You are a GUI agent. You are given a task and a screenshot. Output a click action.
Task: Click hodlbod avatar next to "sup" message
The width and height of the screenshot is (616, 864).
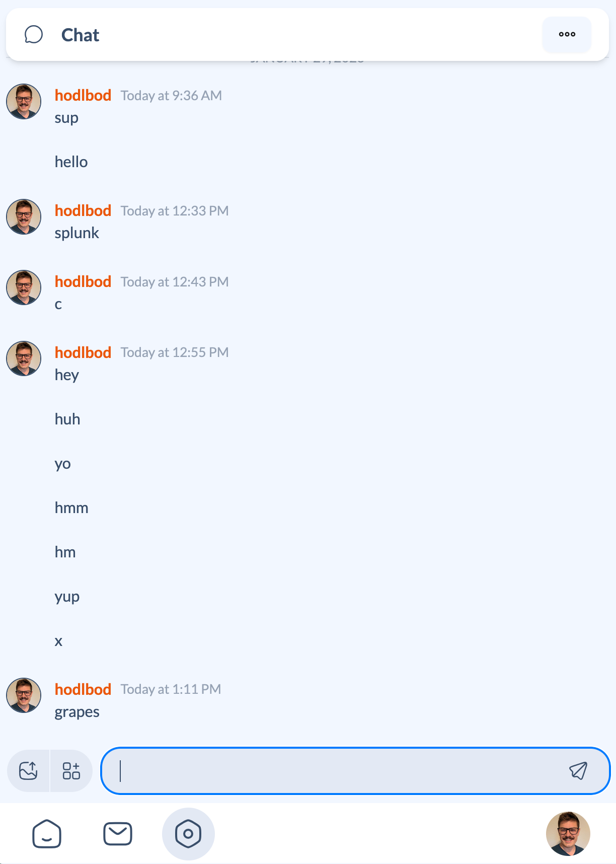point(24,101)
